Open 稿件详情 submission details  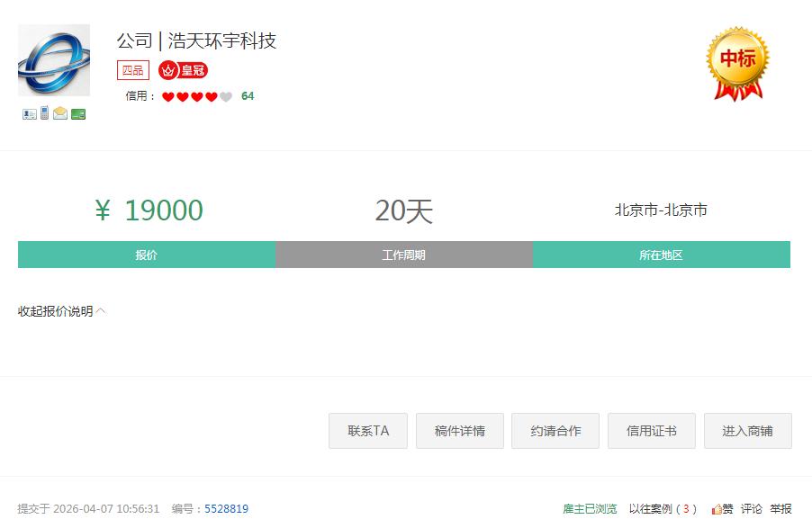click(460, 431)
